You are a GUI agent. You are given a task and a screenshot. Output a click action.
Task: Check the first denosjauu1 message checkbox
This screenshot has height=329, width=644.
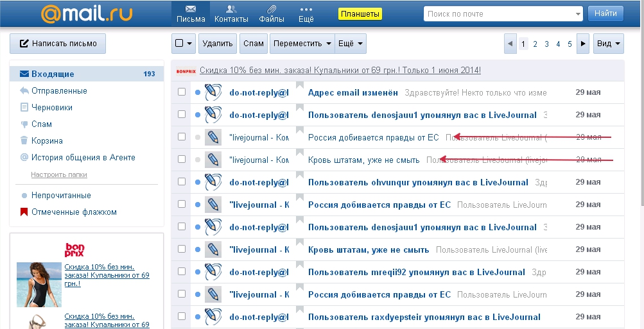pos(182,114)
